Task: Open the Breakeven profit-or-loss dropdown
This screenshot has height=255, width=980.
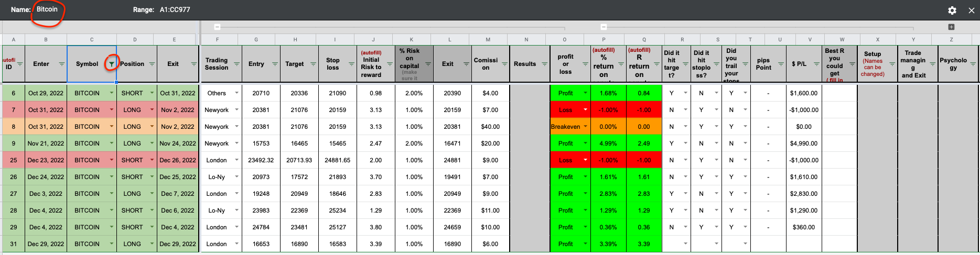Action: (585, 127)
